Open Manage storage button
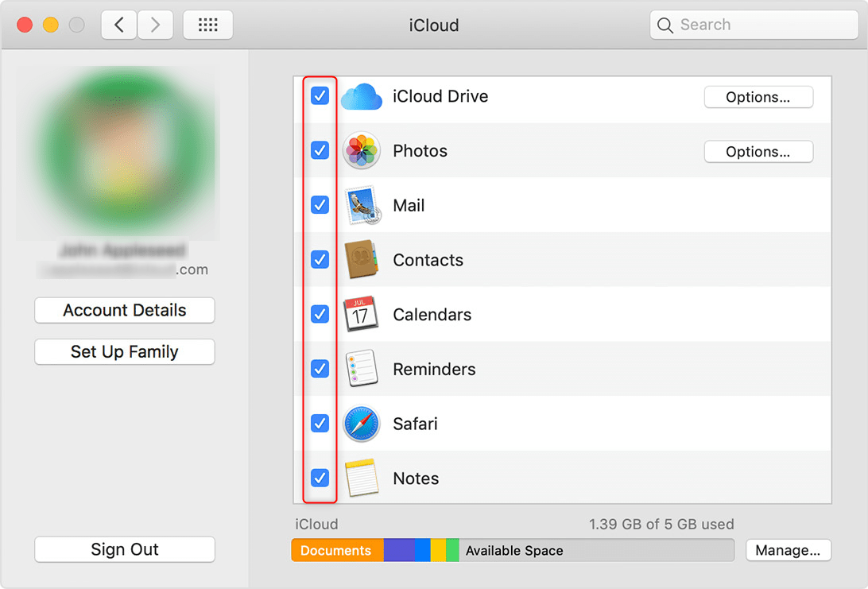 click(789, 550)
